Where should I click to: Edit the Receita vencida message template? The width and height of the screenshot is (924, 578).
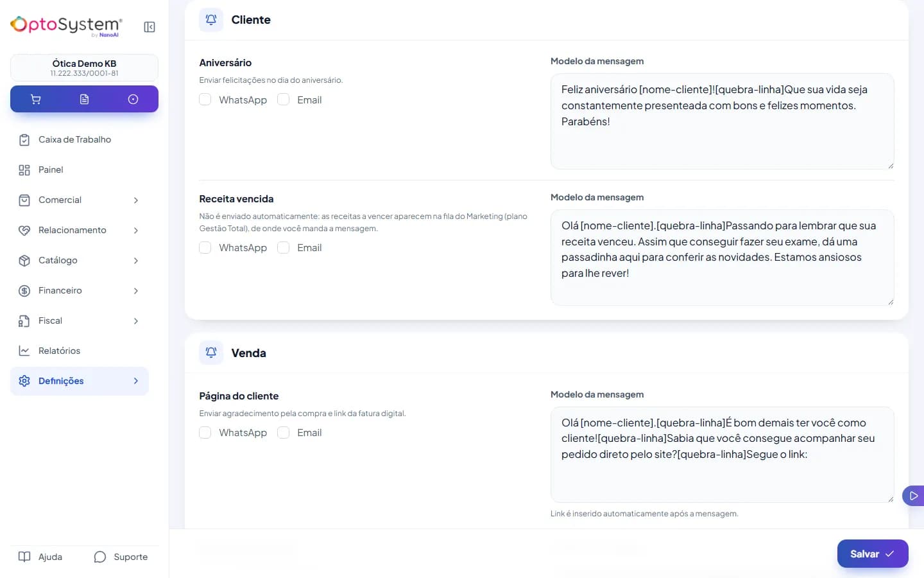[723, 258]
